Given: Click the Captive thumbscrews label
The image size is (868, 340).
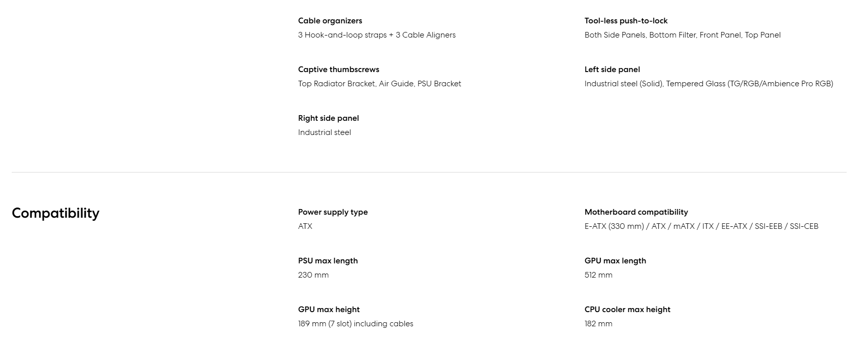Looking at the screenshot, I should [339, 70].
